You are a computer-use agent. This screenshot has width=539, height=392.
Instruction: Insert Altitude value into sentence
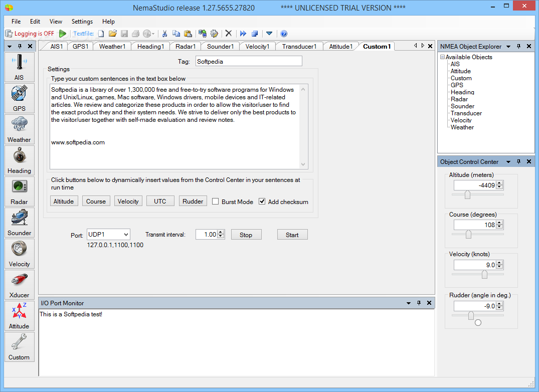pyautogui.click(x=64, y=201)
